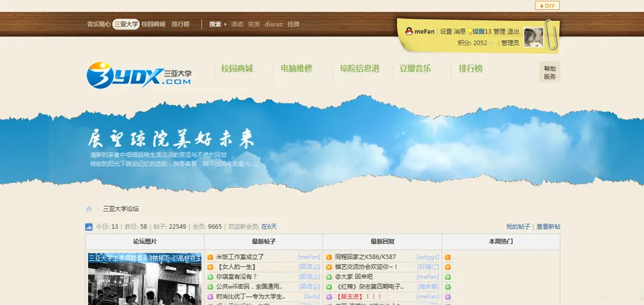Click rank icon beside 棋艺交流协会欢迎你
Image resolution: width=644 pixels, height=305 pixels.
click(x=329, y=267)
